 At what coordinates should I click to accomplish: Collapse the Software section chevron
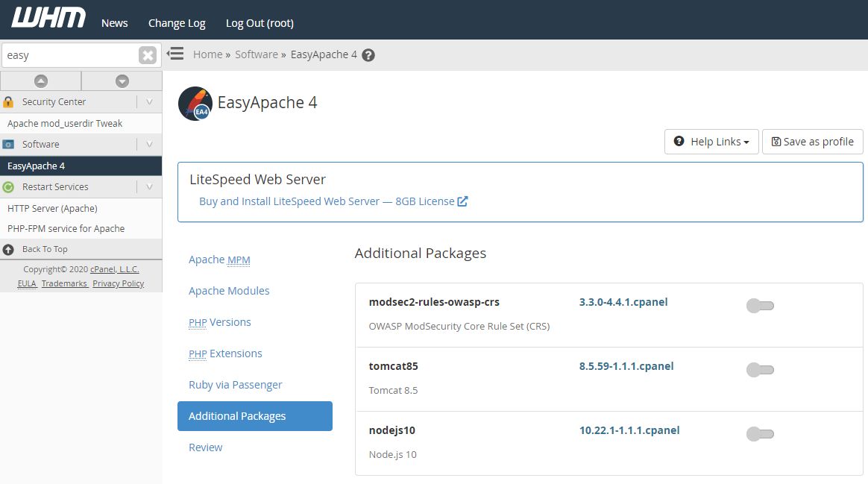pyautogui.click(x=149, y=145)
